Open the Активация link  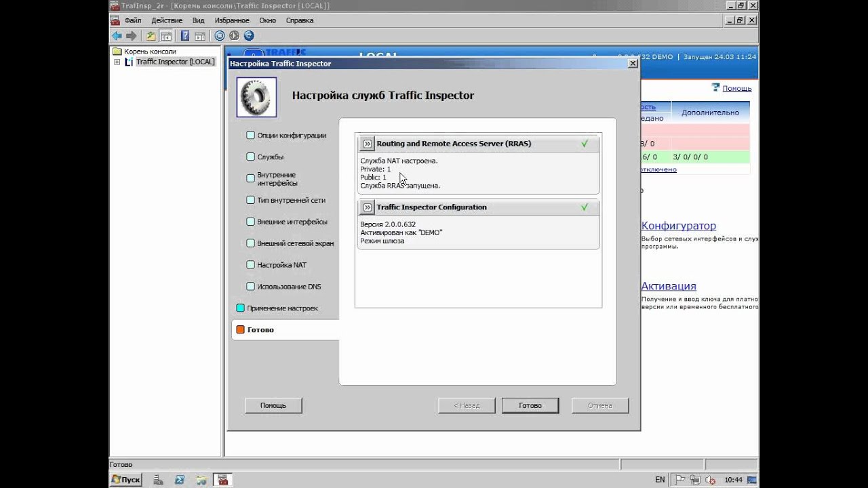[669, 286]
